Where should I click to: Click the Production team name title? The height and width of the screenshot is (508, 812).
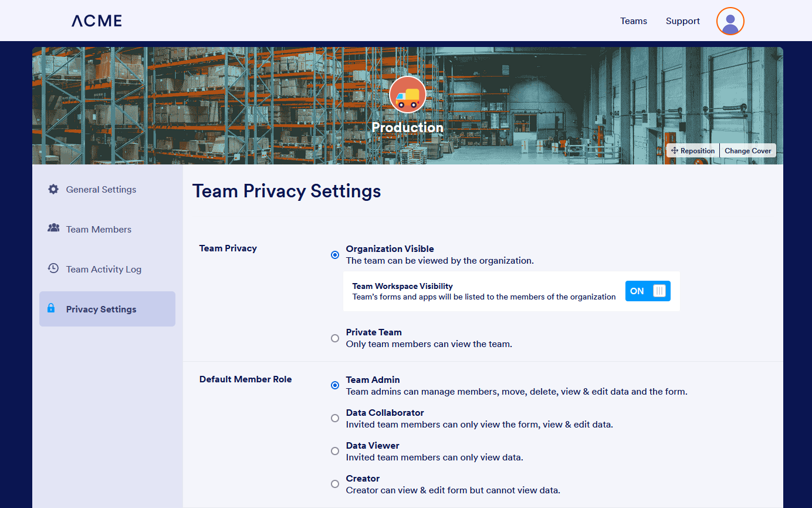[x=407, y=127]
